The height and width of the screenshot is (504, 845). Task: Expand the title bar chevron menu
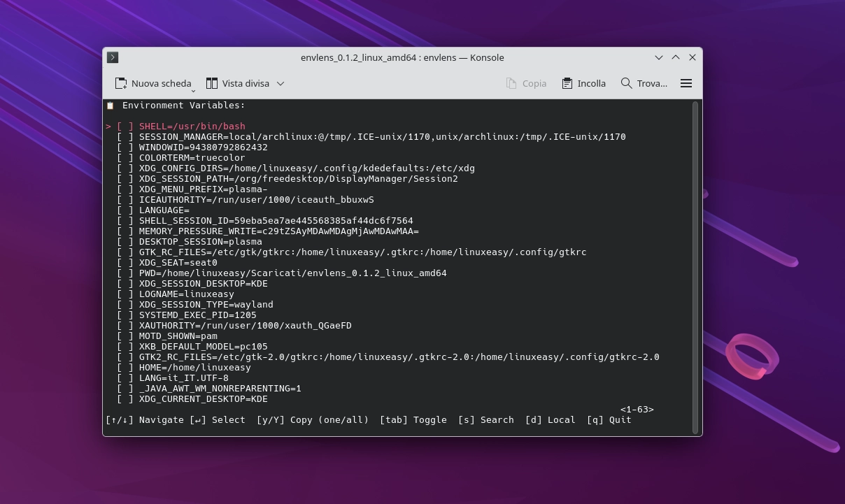point(658,57)
